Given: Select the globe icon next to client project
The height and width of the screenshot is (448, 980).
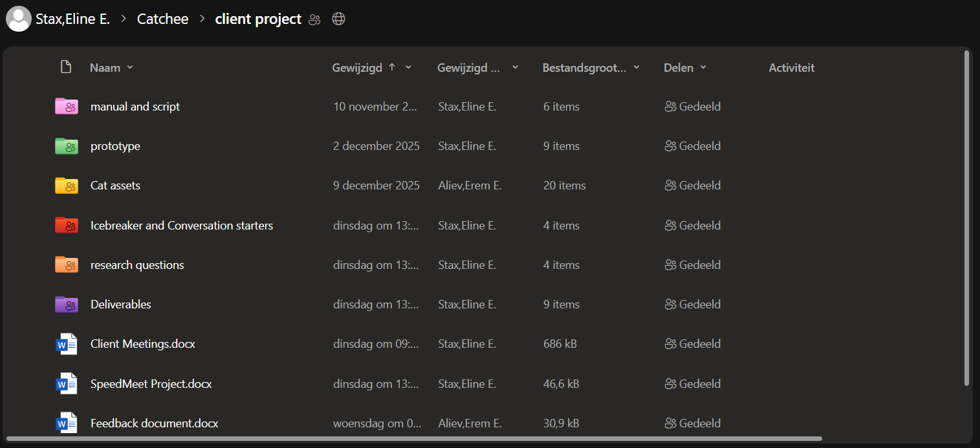Looking at the screenshot, I should point(338,19).
